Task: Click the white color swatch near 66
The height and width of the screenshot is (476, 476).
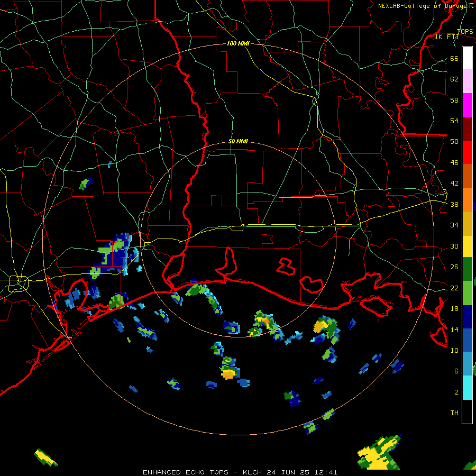Action: [x=467, y=58]
